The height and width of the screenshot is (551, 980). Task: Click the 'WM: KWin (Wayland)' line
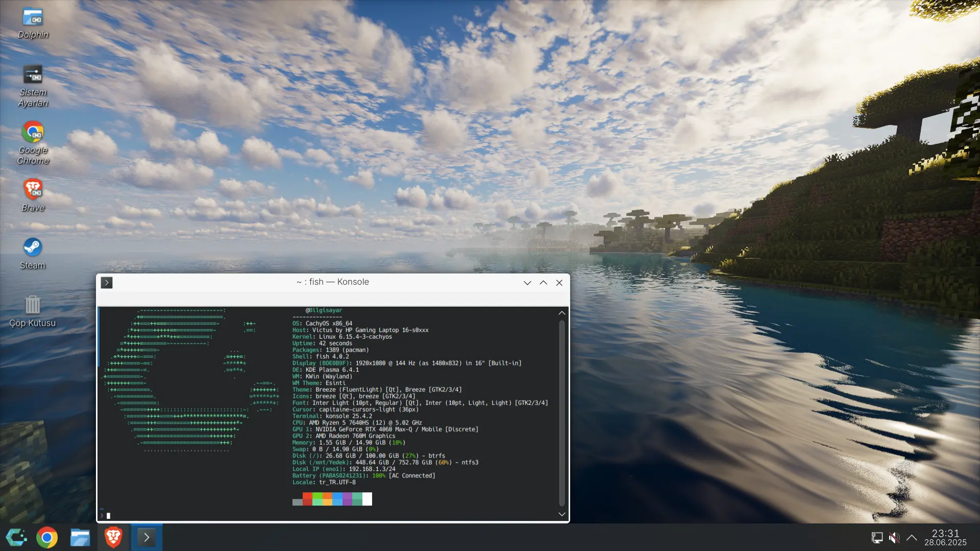322,377
